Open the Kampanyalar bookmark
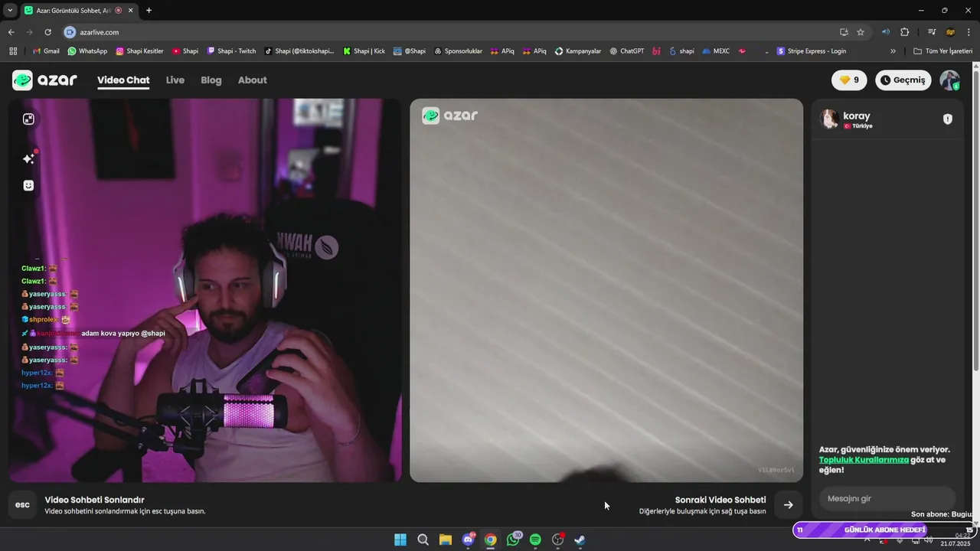 [578, 51]
